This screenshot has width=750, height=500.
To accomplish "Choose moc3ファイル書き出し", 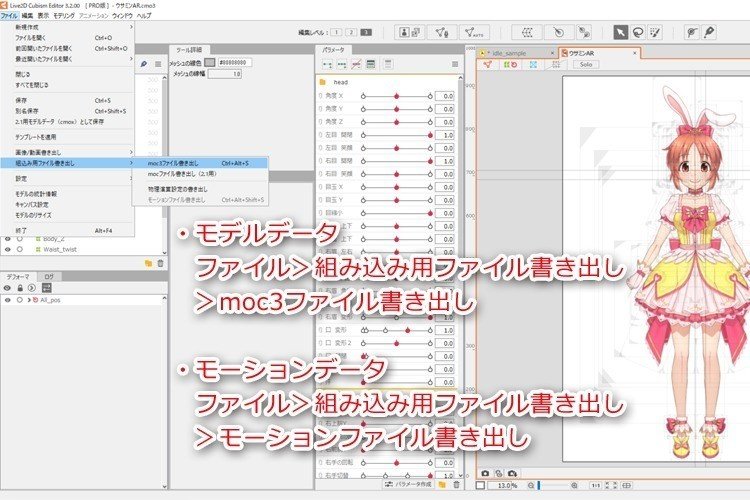I will pyautogui.click(x=200, y=163).
